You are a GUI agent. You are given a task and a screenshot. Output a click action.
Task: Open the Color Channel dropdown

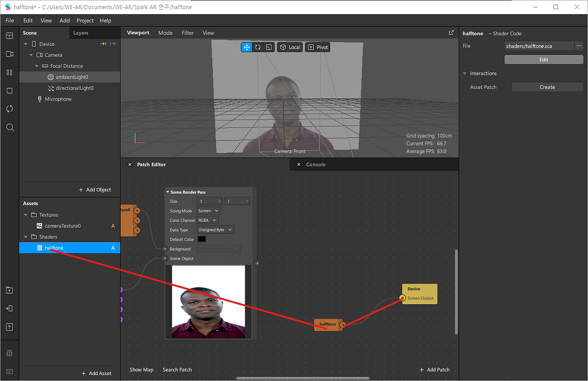(207, 220)
